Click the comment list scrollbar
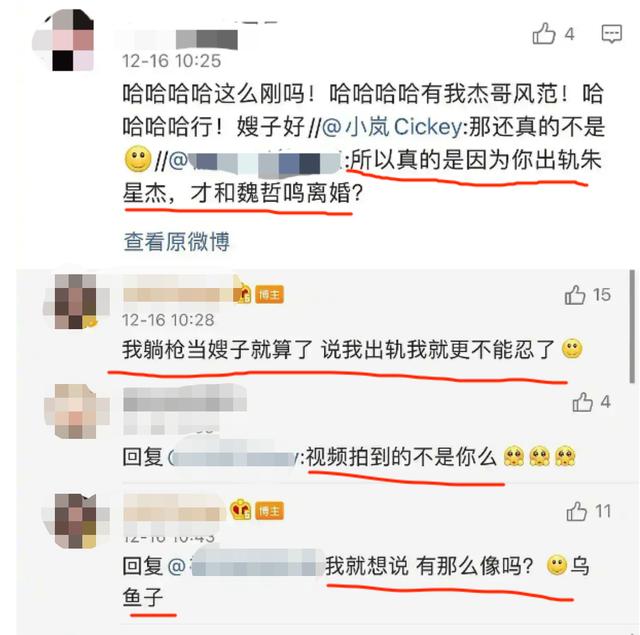The image size is (640, 635). (632, 326)
